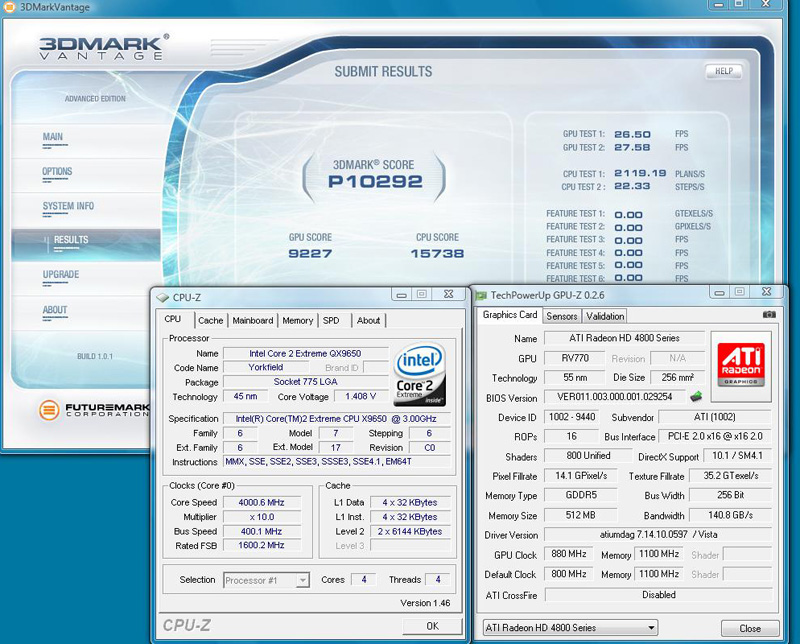The image size is (800, 644).
Task: Click the GPU-Z title bar icon
Action: point(481,295)
